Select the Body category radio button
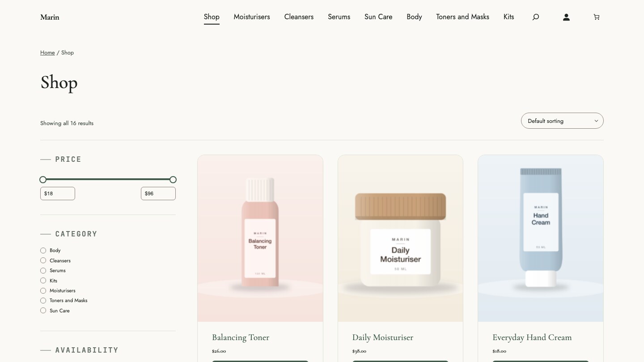Screen dimensions: 644x362 coord(43,250)
